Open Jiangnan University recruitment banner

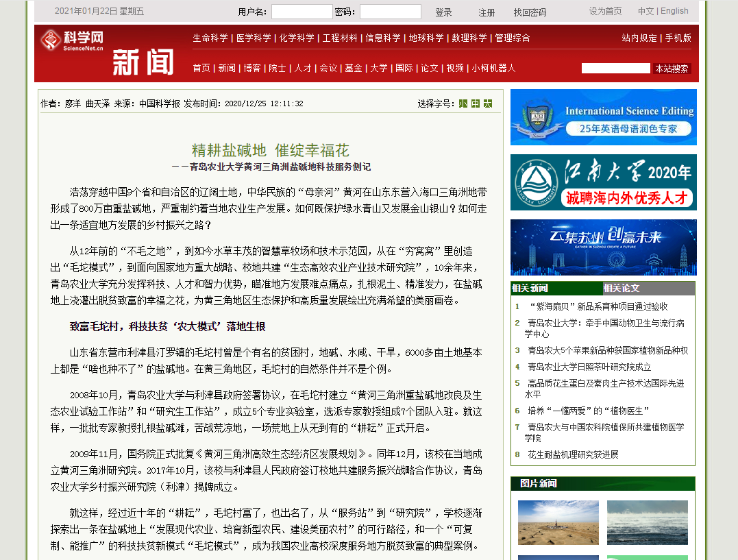tap(603, 182)
